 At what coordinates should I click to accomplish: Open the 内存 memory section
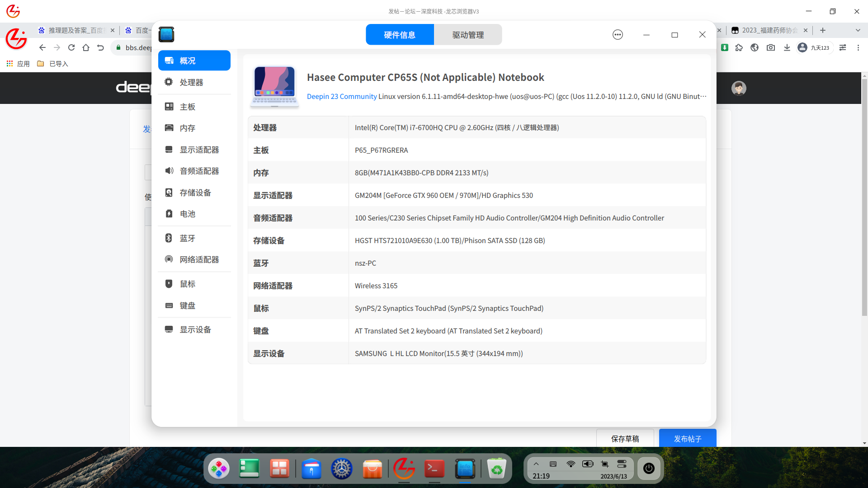(187, 128)
